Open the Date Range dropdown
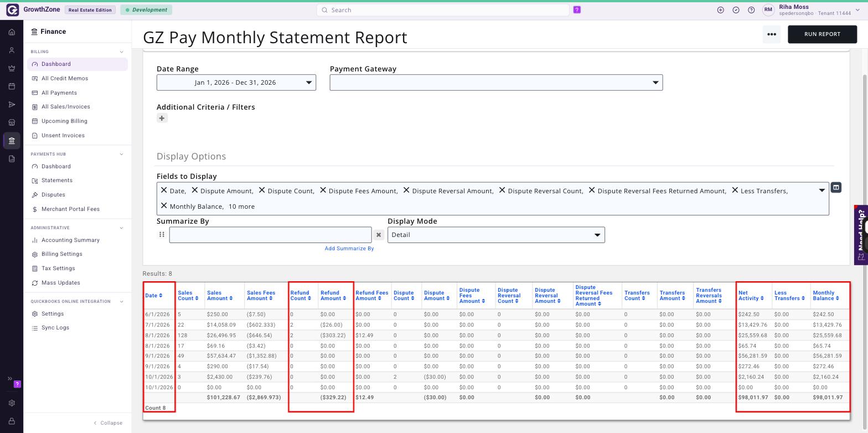 click(236, 83)
